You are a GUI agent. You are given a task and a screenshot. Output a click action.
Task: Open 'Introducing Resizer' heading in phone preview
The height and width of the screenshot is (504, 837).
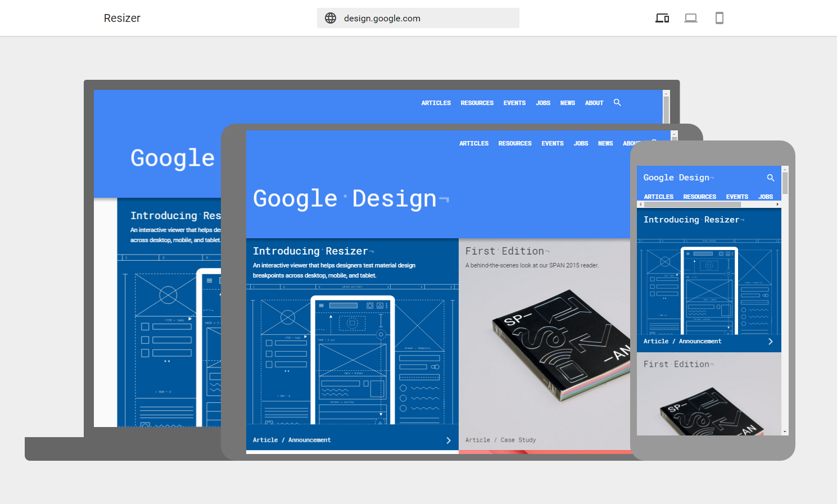(694, 220)
